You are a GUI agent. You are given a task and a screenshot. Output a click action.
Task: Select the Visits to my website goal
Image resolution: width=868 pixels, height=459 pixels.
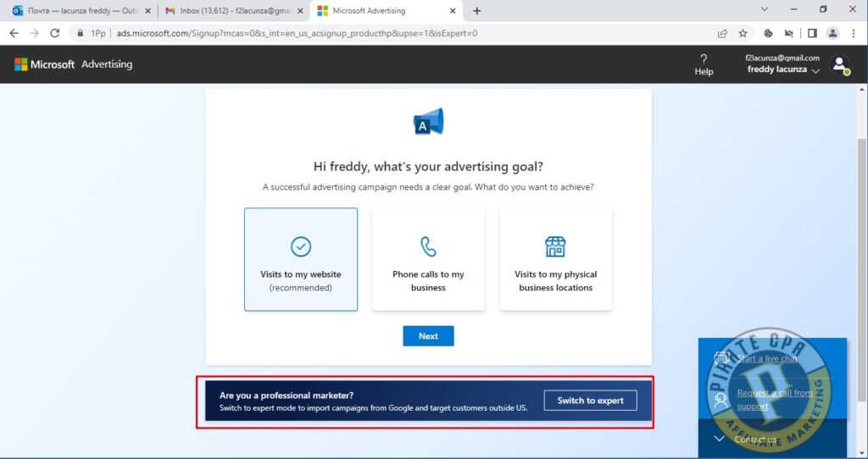(301, 259)
